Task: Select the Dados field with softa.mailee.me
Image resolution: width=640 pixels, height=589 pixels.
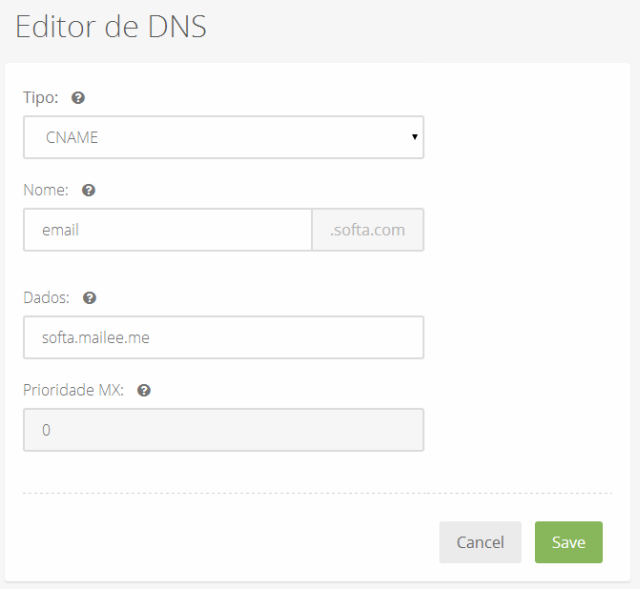Action: pos(223,337)
